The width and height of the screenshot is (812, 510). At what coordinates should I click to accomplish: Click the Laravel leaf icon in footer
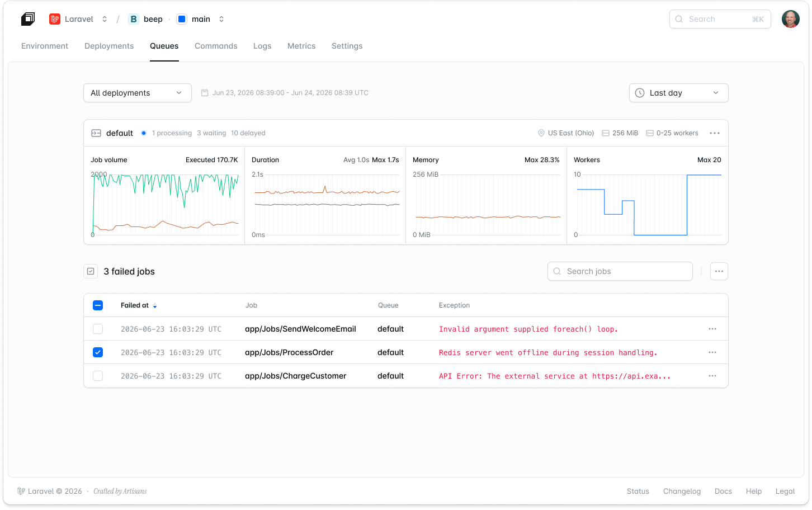click(21, 491)
